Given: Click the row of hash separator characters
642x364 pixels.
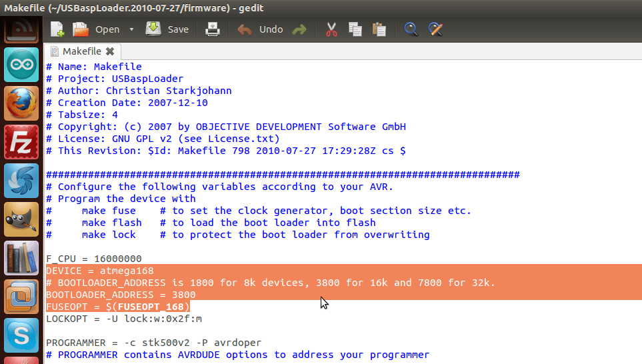Looking at the screenshot, I should click(283, 175).
